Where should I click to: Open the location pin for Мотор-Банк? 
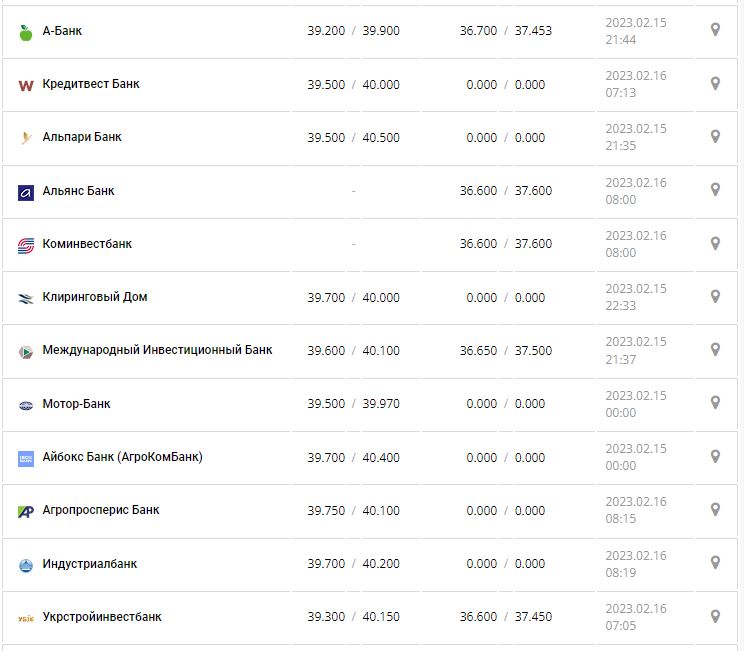click(715, 402)
